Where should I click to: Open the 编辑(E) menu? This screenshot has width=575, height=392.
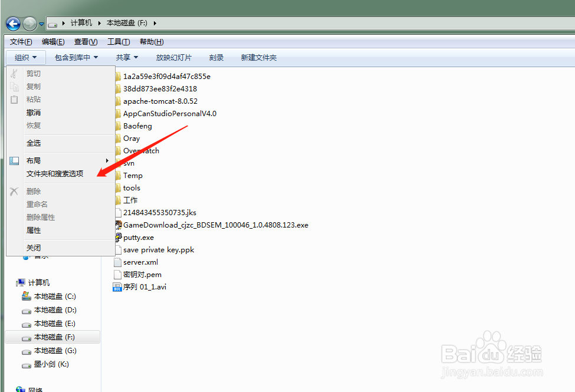[x=53, y=42]
